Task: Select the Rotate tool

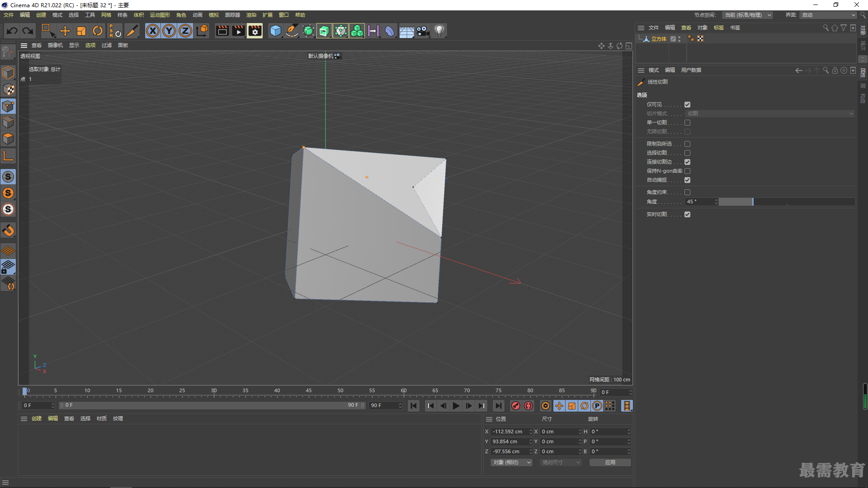Action: pos(98,31)
